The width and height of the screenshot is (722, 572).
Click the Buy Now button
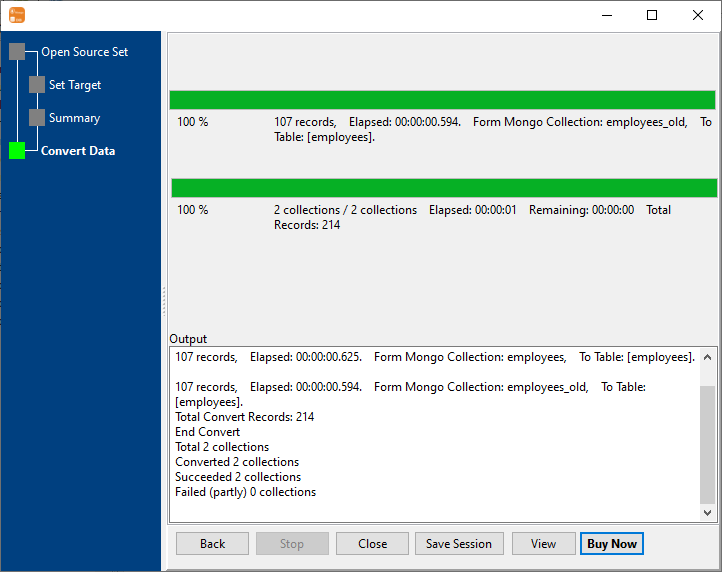tap(611, 544)
